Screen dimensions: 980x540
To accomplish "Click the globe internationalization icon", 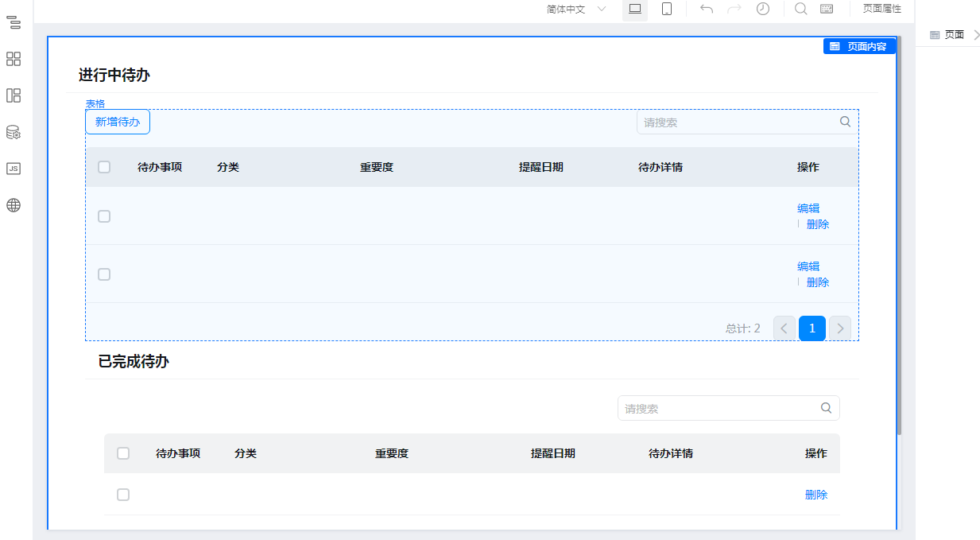I will 14,205.
